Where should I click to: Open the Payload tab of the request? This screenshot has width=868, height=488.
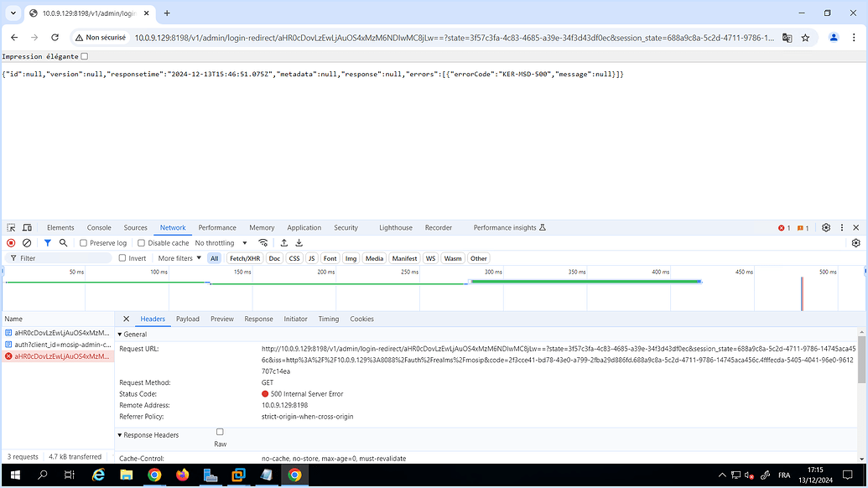point(188,319)
